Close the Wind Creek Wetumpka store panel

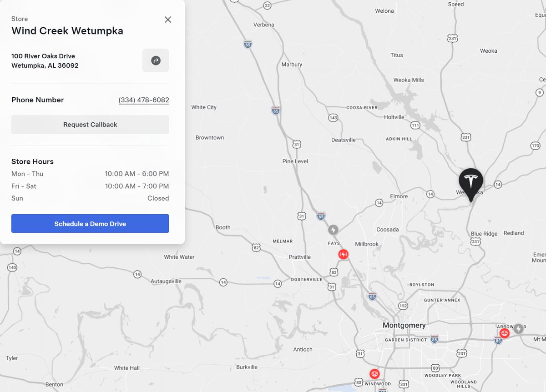(168, 20)
